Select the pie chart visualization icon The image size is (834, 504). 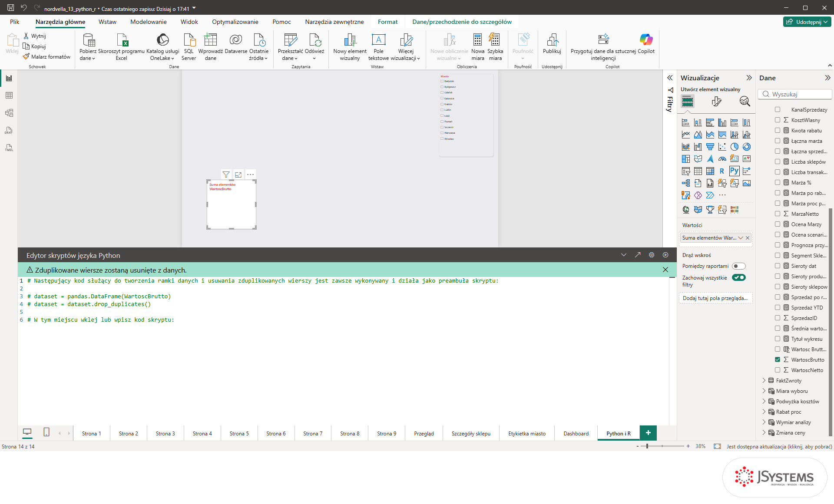[x=734, y=147]
